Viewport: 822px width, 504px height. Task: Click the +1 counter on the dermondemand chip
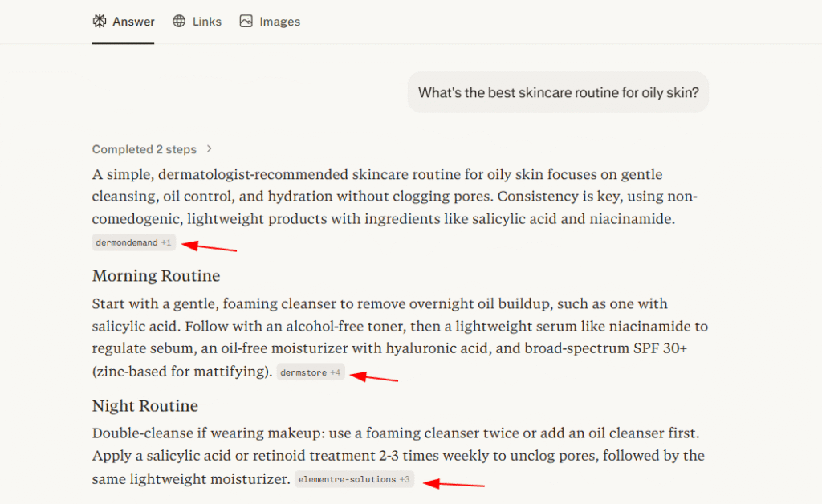click(x=166, y=242)
